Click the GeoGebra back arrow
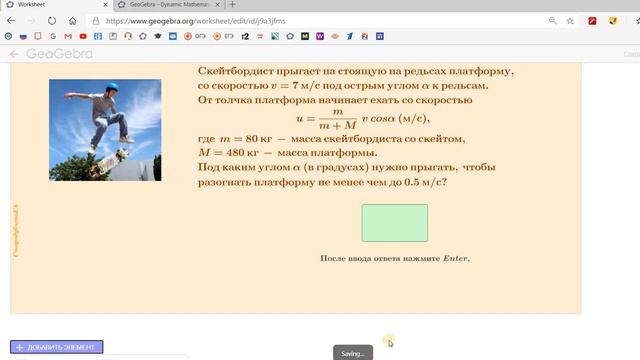The height and width of the screenshot is (360, 640). [14, 54]
